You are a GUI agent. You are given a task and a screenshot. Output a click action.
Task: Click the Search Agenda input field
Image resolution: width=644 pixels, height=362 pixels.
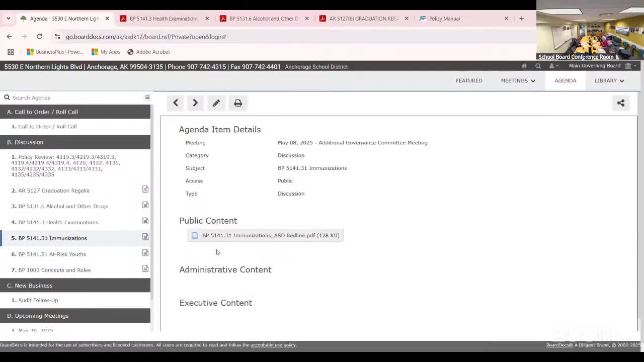pyautogui.click(x=75, y=98)
